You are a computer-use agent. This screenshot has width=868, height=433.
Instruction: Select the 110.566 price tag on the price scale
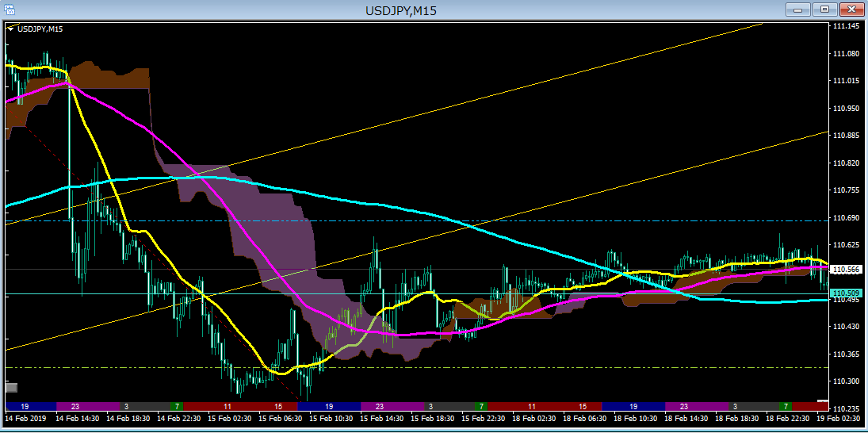pyautogui.click(x=846, y=269)
